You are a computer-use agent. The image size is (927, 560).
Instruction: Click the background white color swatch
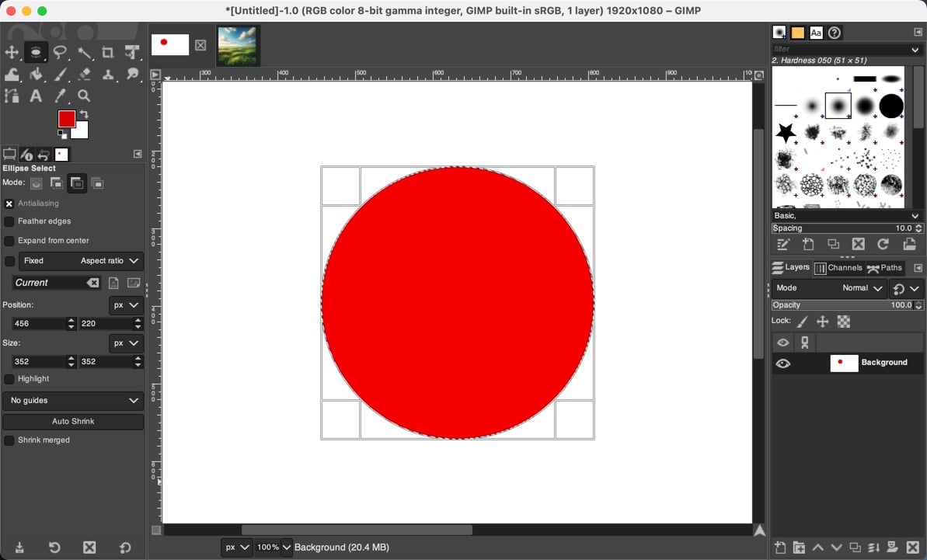pos(82,131)
